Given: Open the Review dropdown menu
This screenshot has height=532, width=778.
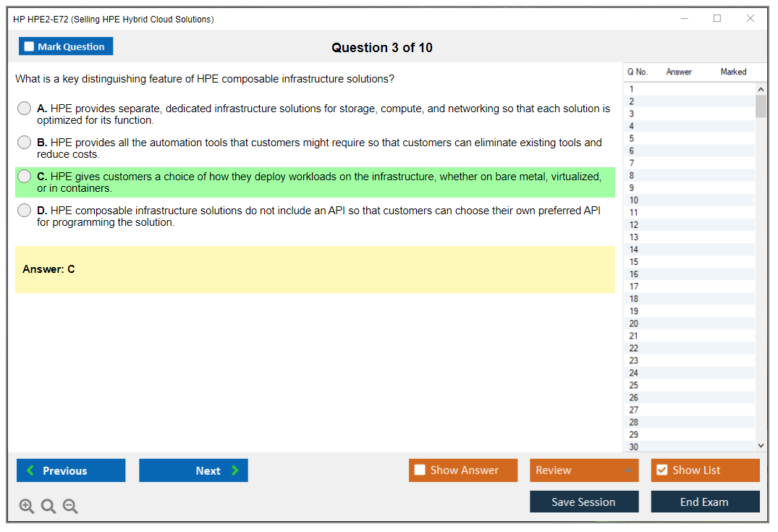Looking at the screenshot, I should coord(583,470).
